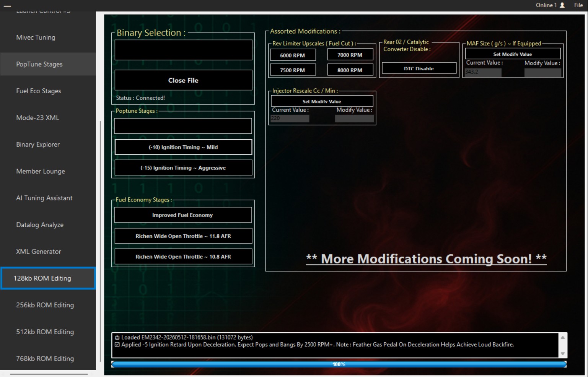Click MAF Size Set Modify Value
This screenshot has height=377, width=588.
pyautogui.click(x=513, y=54)
